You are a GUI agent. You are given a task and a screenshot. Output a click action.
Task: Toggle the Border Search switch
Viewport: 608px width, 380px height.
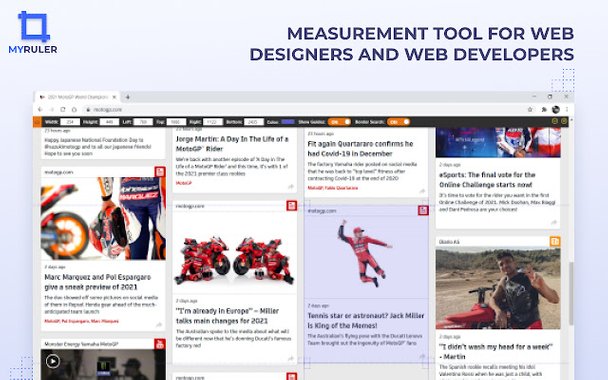(398, 122)
